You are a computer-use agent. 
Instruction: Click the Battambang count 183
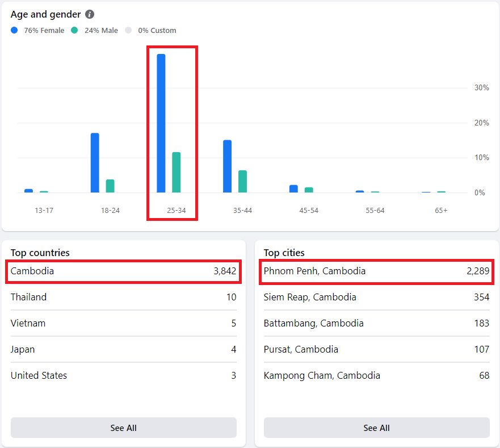click(x=482, y=323)
